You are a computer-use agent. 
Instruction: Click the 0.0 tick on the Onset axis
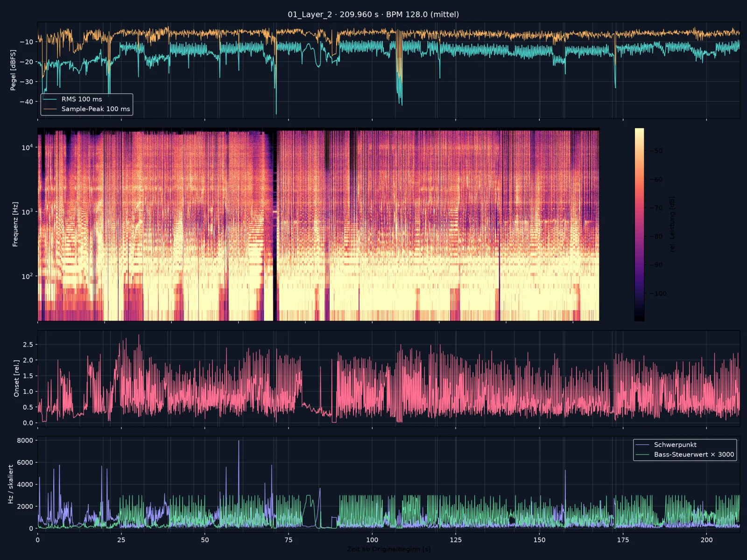coord(28,423)
